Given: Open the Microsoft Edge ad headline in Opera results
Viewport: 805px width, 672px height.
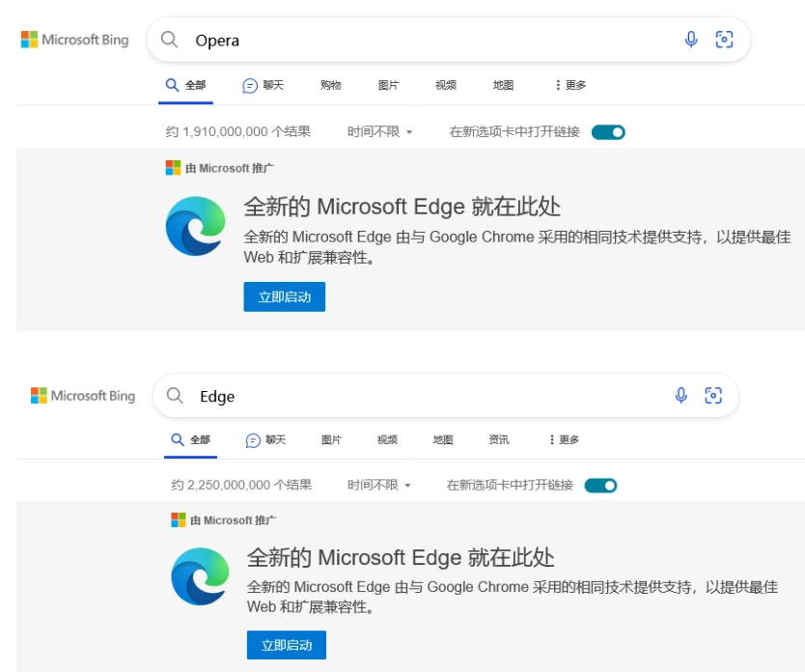Looking at the screenshot, I should click(x=402, y=207).
